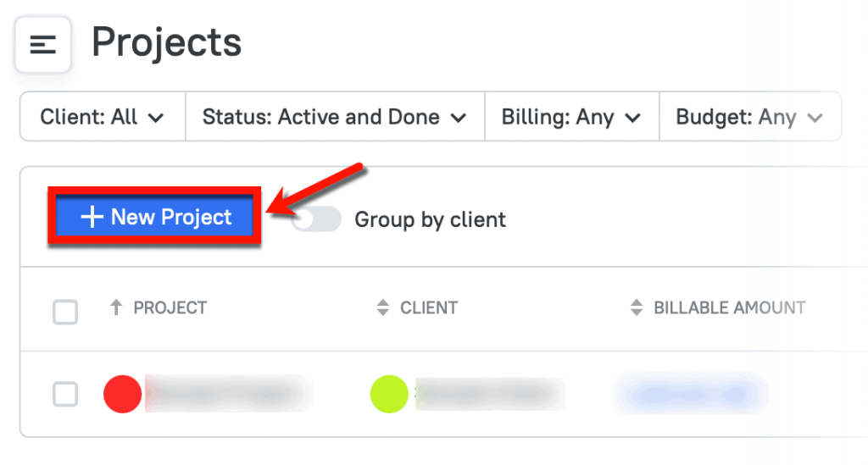This screenshot has width=868, height=465.
Task: Click the BILLABLE AMOUNT column header
Action: click(x=729, y=308)
